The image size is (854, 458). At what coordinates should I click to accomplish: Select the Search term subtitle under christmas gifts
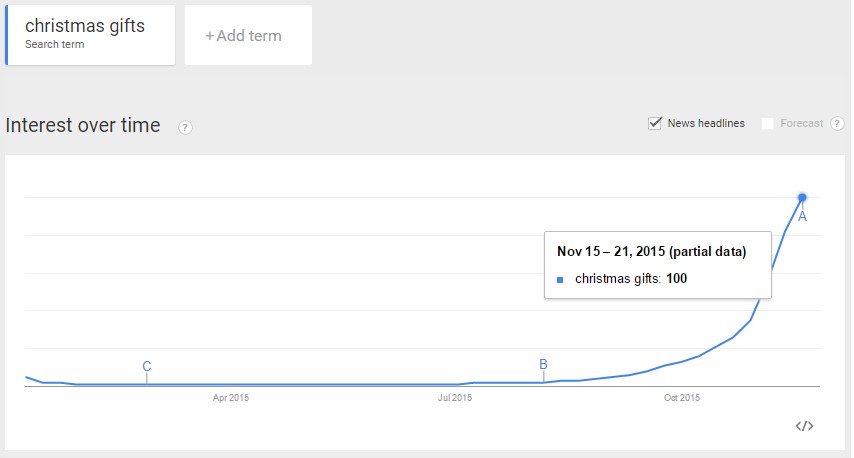click(54, 45)
